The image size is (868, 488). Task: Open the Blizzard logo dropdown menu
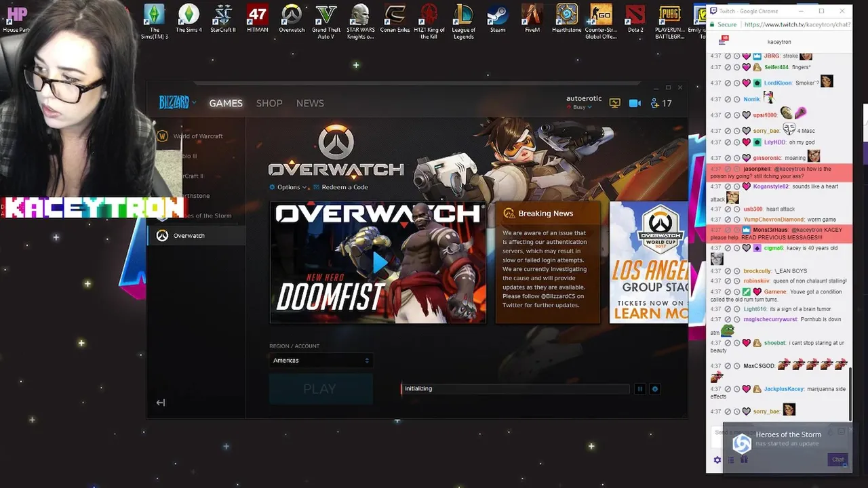click(x=177, y=103)
